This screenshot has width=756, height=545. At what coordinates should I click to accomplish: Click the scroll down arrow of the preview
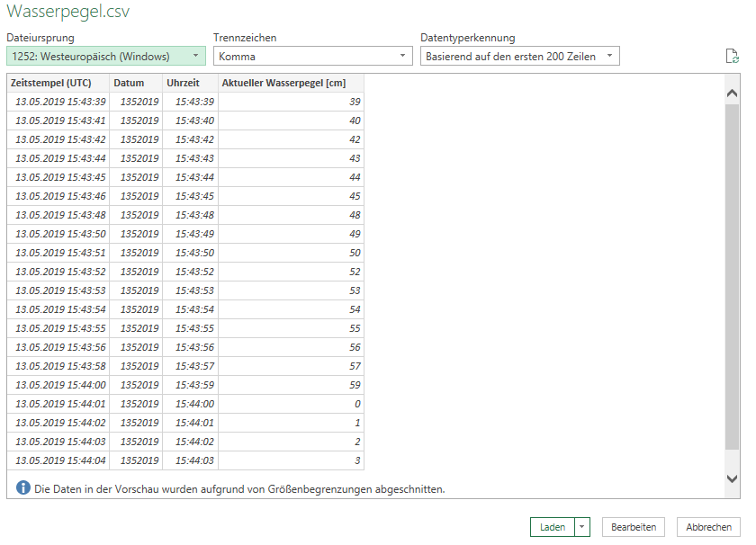733,479
